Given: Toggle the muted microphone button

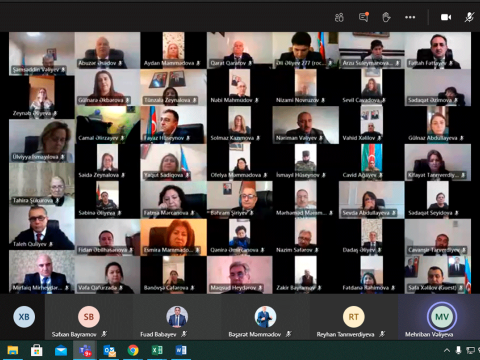Looking at the screenshot, I should pyautogui.click(x=469, y=17).
